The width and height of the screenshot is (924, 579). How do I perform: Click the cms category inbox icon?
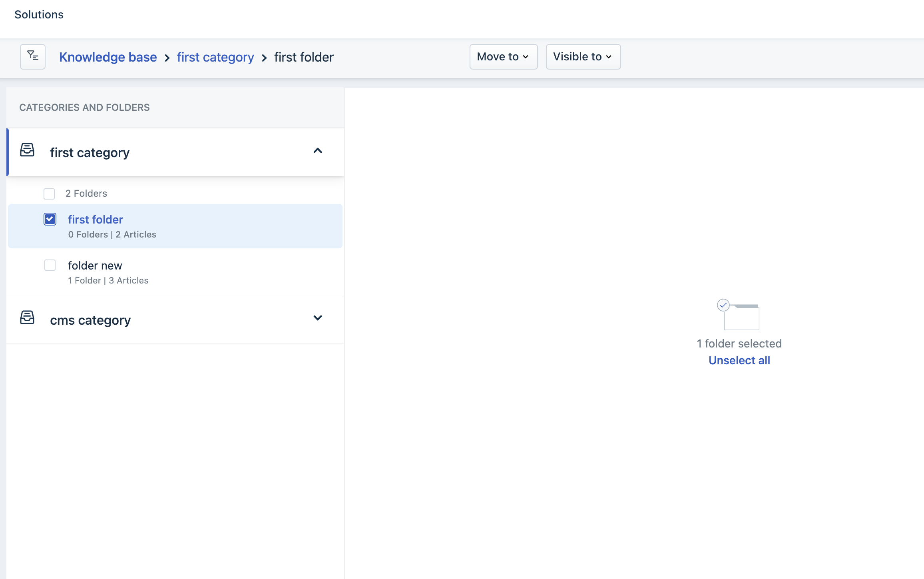coord(27,318)
